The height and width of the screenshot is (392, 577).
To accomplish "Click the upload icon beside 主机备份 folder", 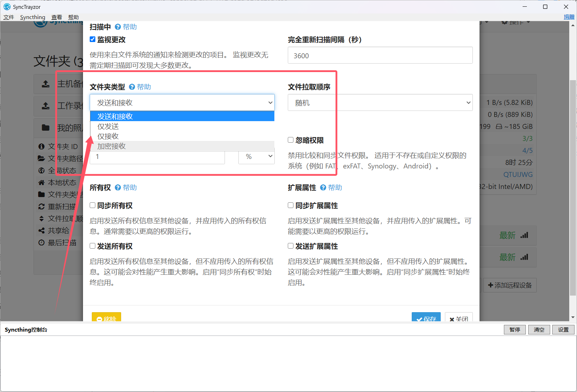I will point(46,84).
